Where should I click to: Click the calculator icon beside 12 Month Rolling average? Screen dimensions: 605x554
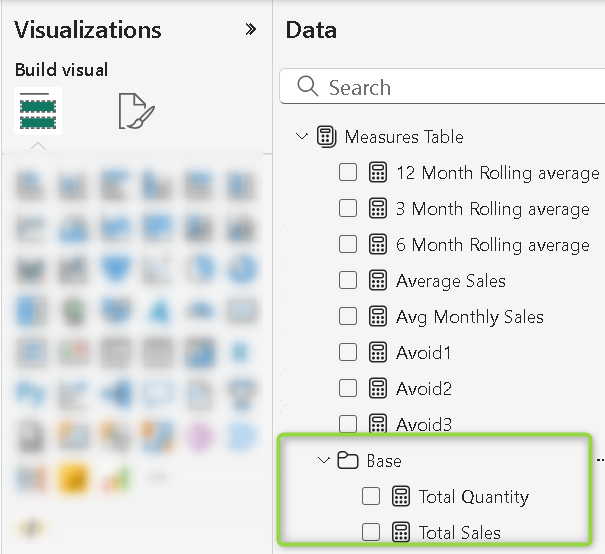point(378,172)
